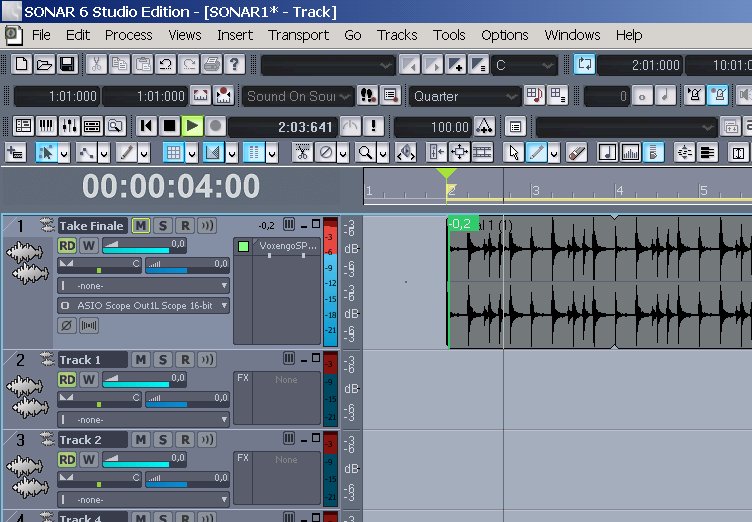The image size is (752, 522).
Task: Expand the Zoom tool dropdown arrow
Action: tap(383, 154)
